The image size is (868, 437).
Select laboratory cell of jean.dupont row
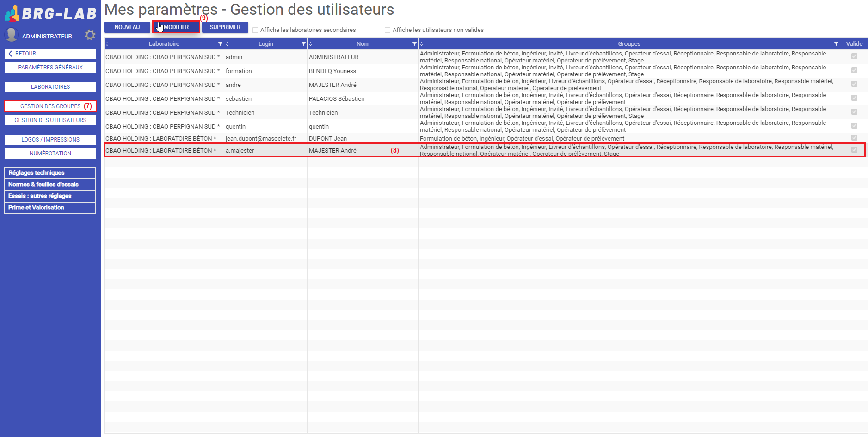click(164, 138)
